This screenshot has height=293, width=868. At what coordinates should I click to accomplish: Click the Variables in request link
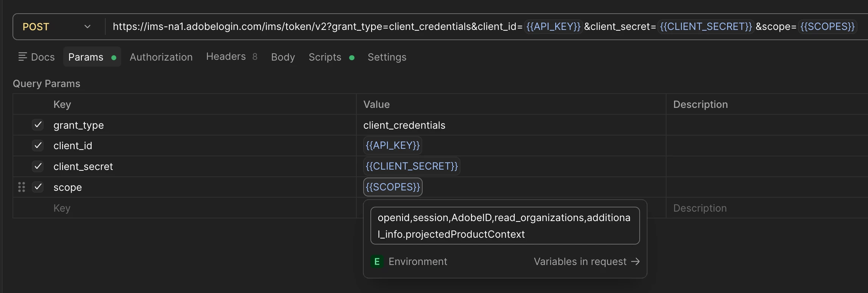(x=580, y=262)
